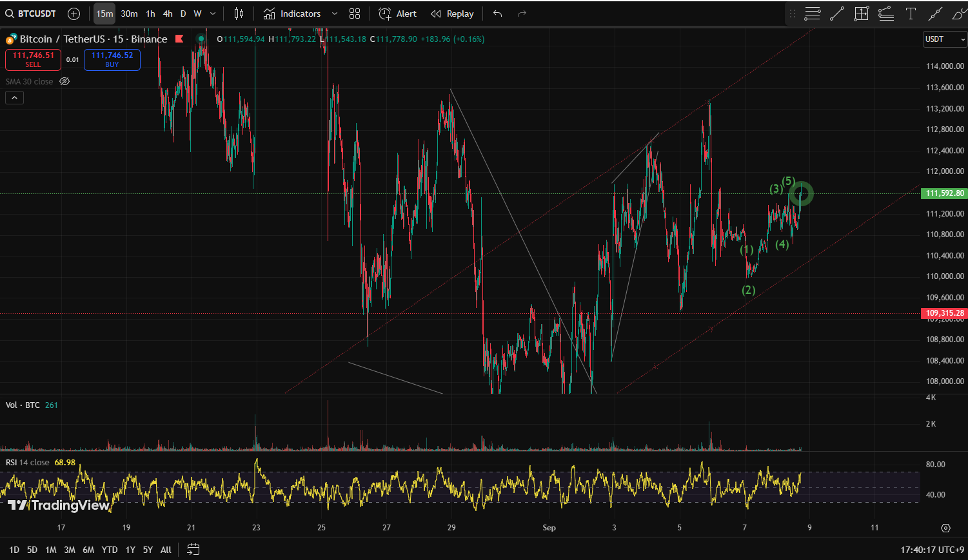Image resolution: width=968 pixels, height=560 pixels.
Task: Click the redo arrow
Action: pos(522,14)
